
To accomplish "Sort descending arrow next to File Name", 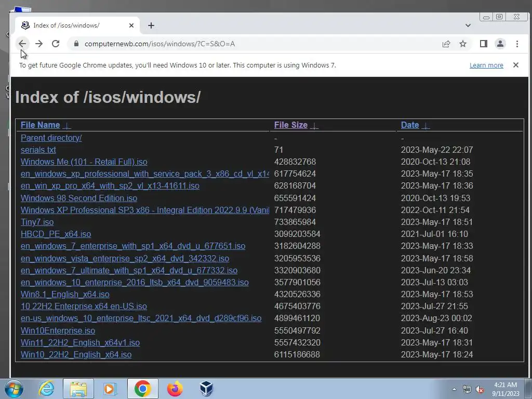I will coord(67,126).
